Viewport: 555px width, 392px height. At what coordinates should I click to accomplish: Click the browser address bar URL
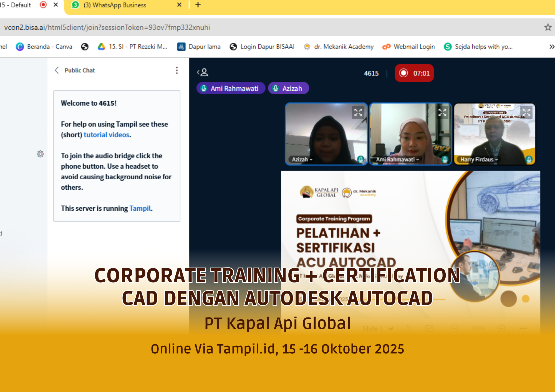point(107,27)
